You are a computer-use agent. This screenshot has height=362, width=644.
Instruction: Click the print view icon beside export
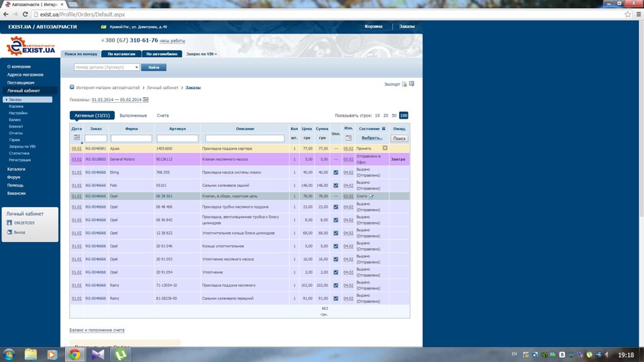point(411,84)
